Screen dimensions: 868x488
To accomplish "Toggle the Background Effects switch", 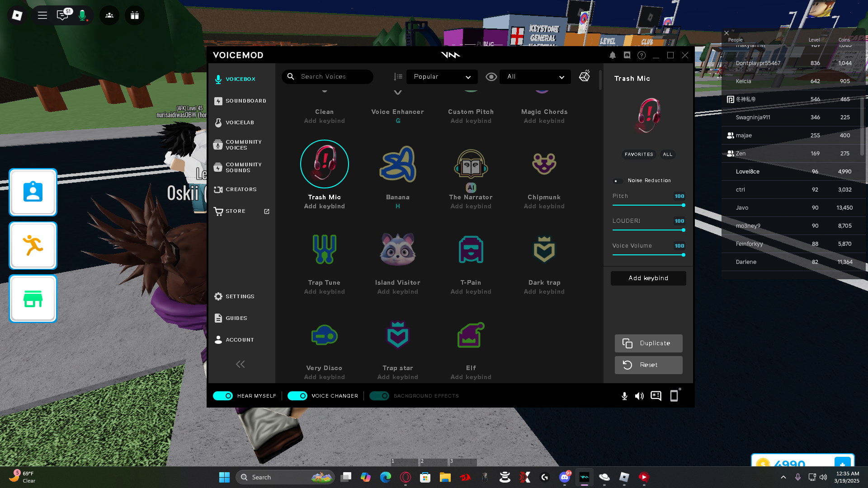I will (x=379, y=396).
